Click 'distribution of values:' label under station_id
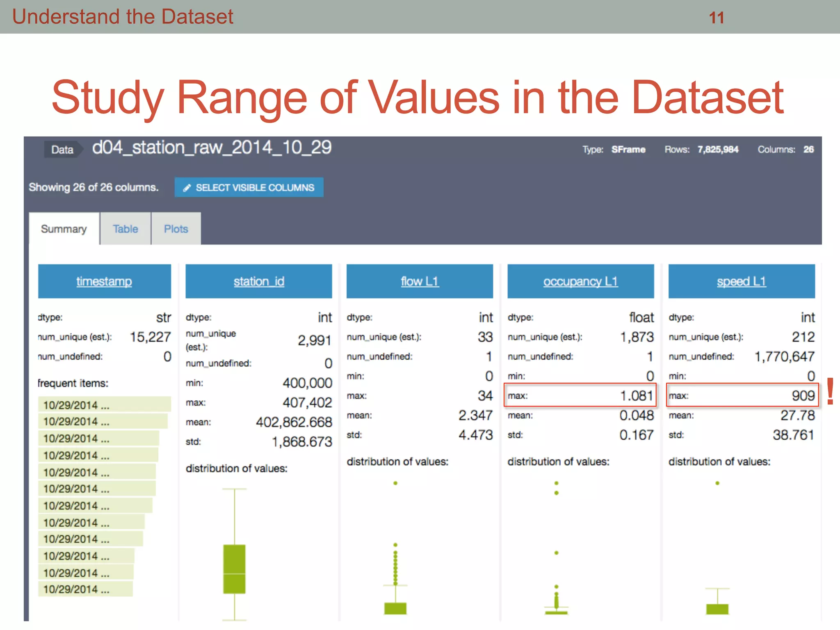This screenshot has height=630, width=840. coord(237,468)
